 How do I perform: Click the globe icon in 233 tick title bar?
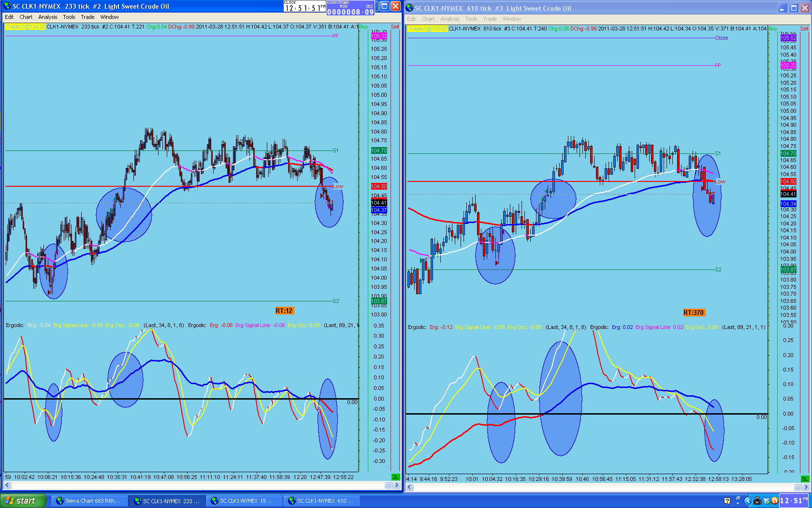click(7, 6)
